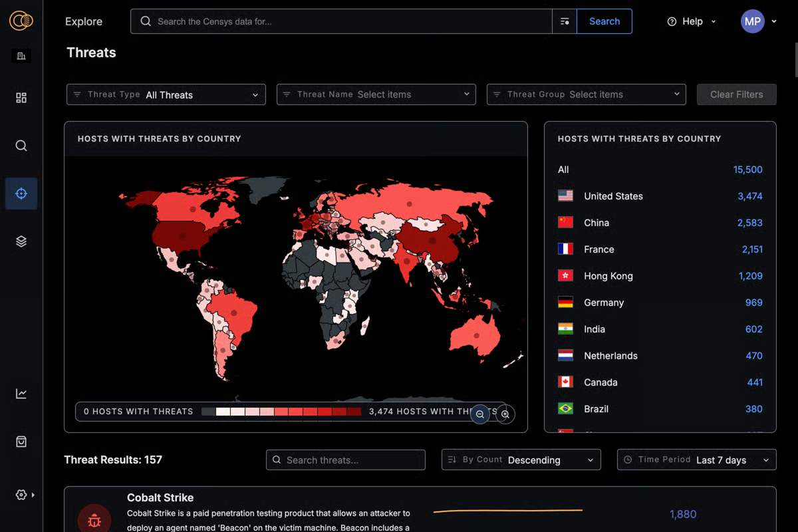Open the Help menu
The width and height of the screenshot is (798, 532).
(691, 21)
